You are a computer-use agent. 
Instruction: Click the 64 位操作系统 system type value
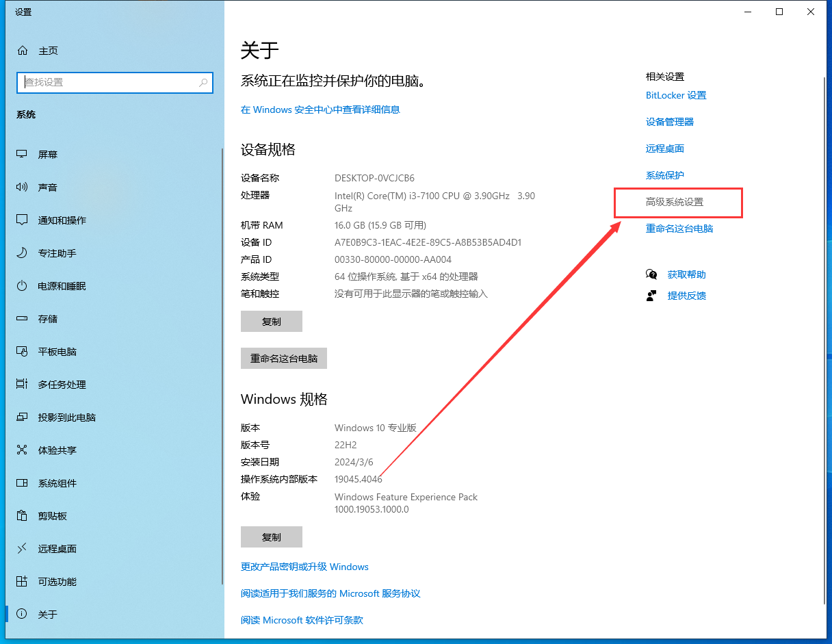click(x=406, y=276)
